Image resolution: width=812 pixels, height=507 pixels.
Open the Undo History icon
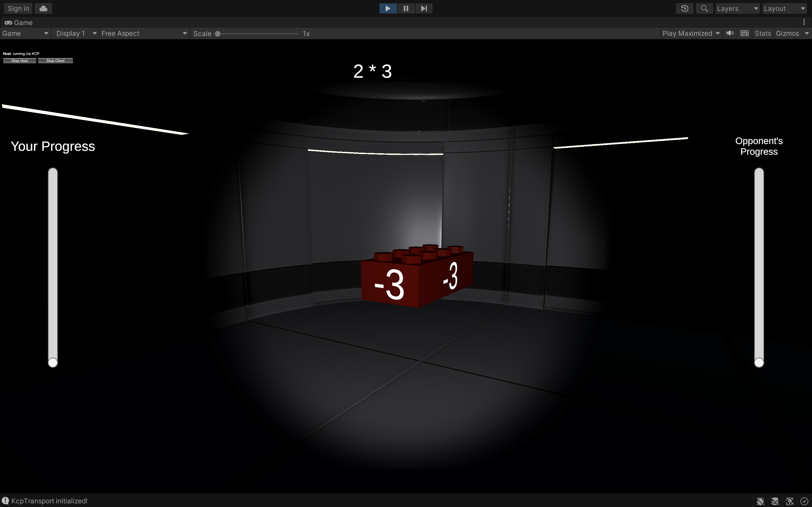point(685,8)
